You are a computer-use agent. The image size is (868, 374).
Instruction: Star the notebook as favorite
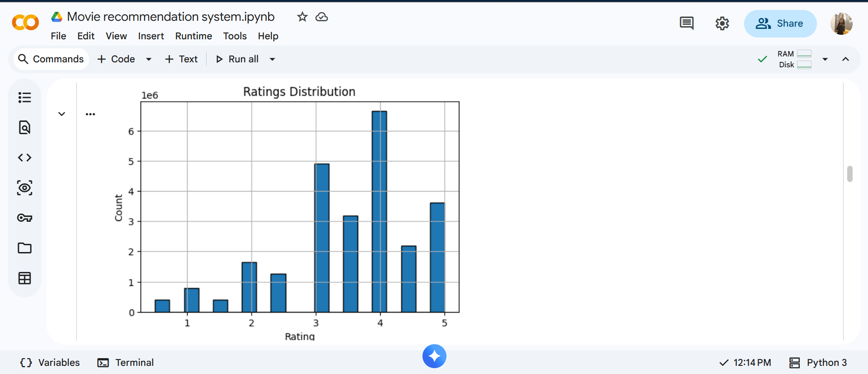(x=302, y=17)
